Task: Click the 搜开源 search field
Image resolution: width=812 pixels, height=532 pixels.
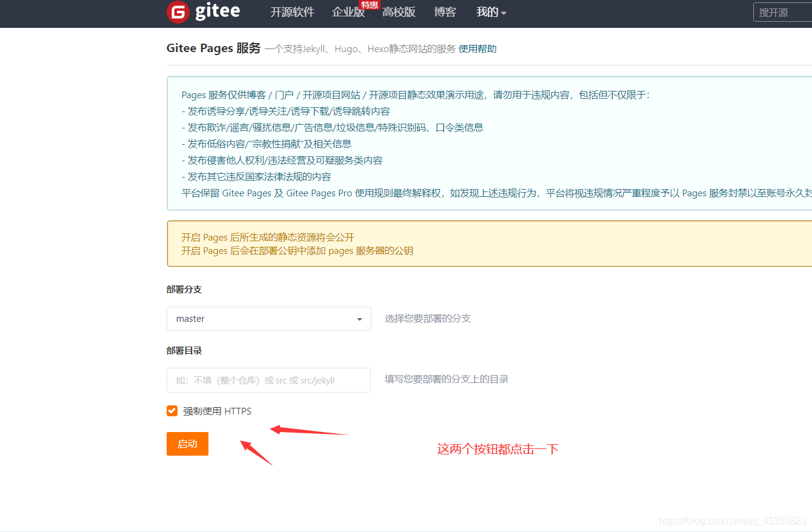Action: [782, 12]
